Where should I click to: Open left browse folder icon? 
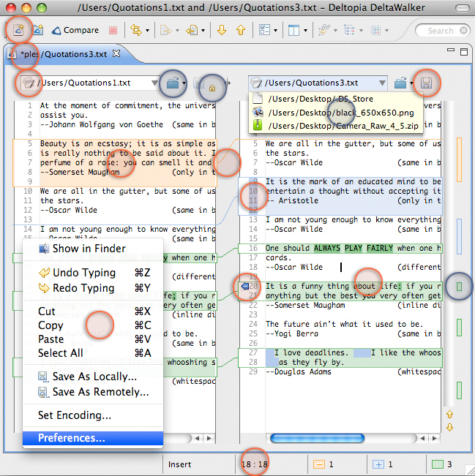click(173, 83)
